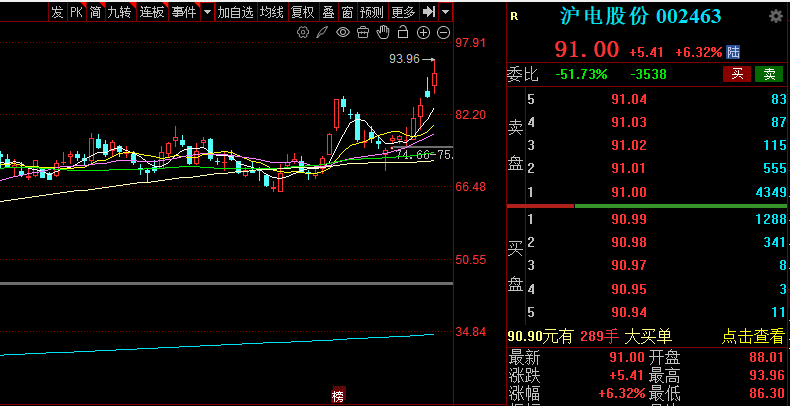Toggle the eye visibility icon on chart

343,33
